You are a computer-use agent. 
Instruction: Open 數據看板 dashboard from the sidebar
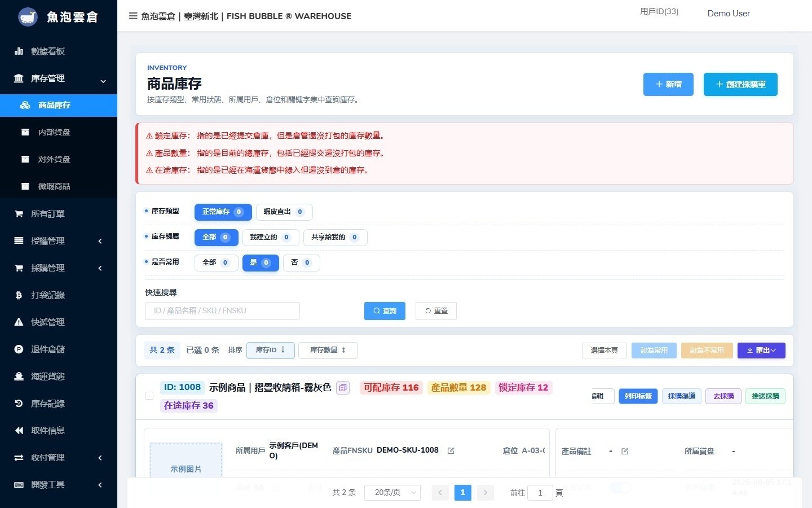tap(59, 51)
